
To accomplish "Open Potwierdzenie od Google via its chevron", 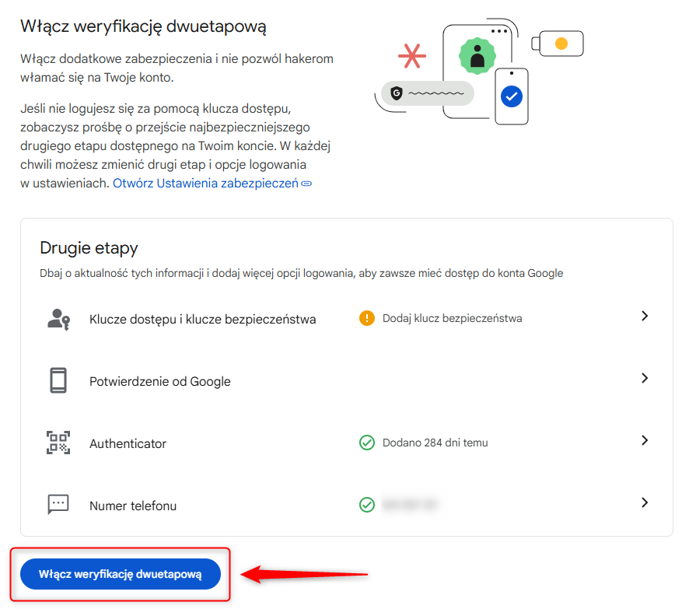I will (x=645, y=378).
